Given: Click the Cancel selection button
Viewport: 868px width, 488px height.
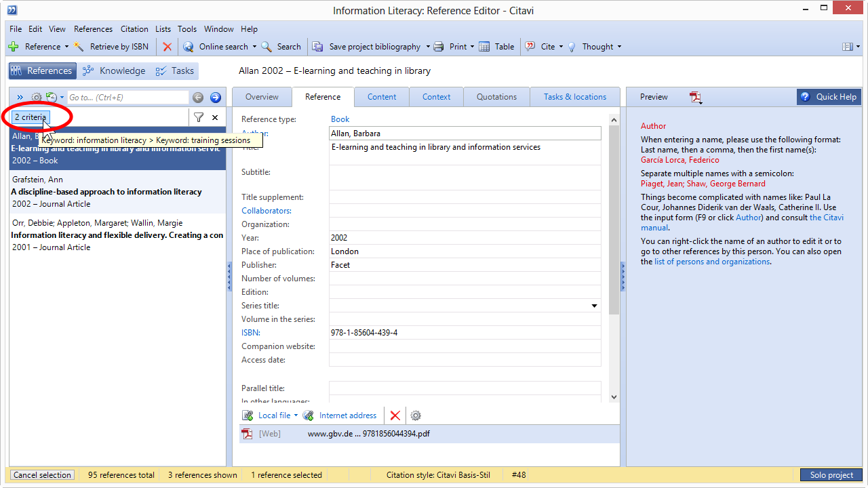Looking at the screenshot, I should point(42,475).
